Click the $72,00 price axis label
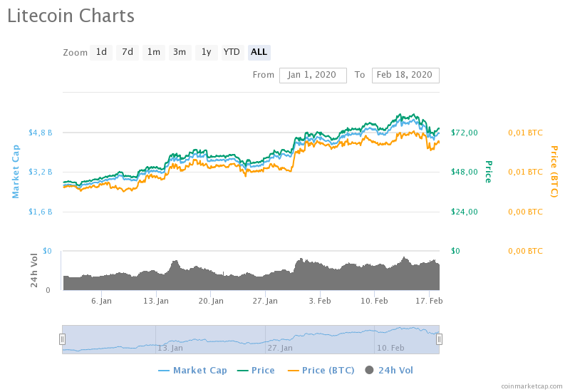The image size is (570, 392). point(465,133)
